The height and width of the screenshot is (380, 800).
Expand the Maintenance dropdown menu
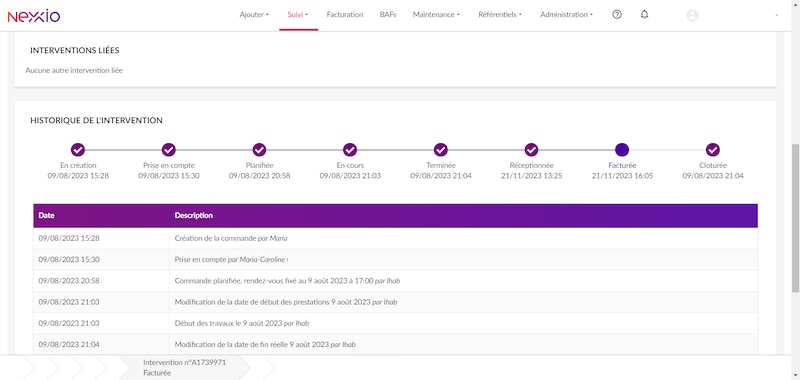point(436,15)
